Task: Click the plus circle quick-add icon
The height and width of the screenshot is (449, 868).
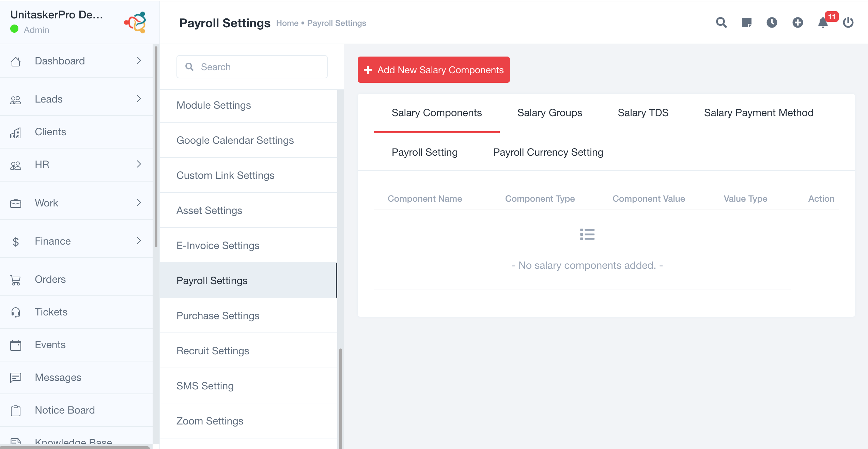Action: point(797,22)
